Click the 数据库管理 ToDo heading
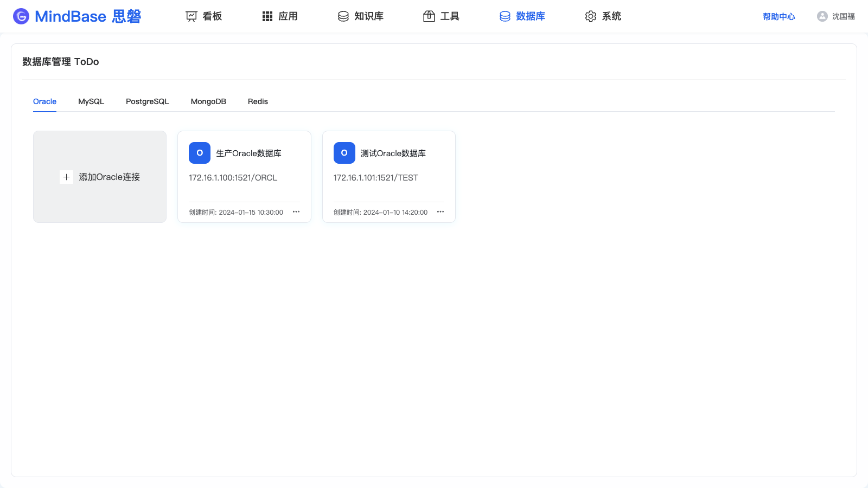The height and width of the screenshot is (488, 868). click(x=61, y=62)
